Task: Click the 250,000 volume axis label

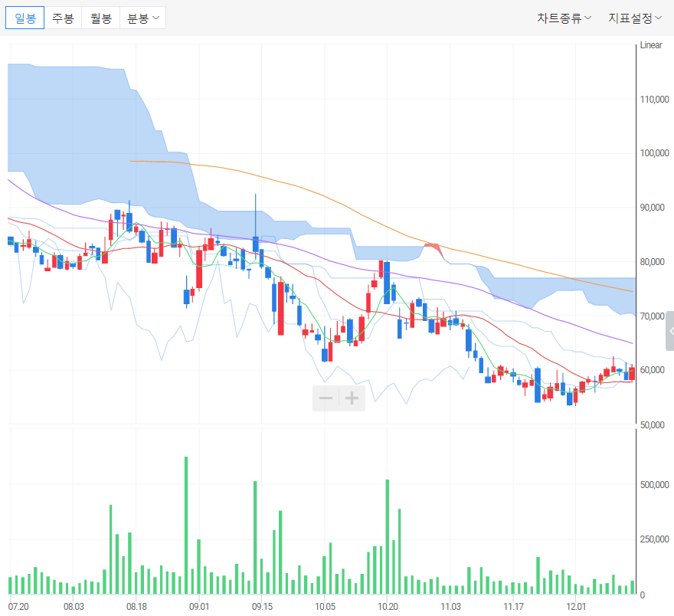Action: click(654, 539)
